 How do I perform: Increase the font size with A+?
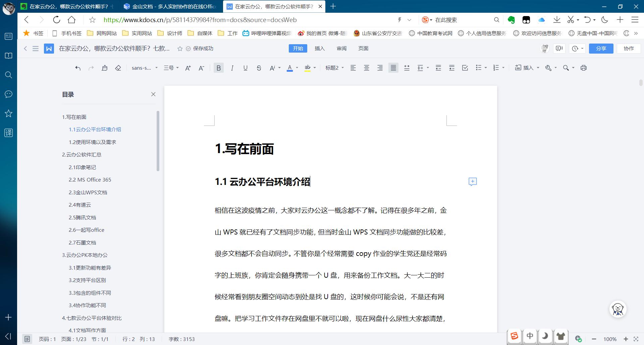click(x=188, y=68)
